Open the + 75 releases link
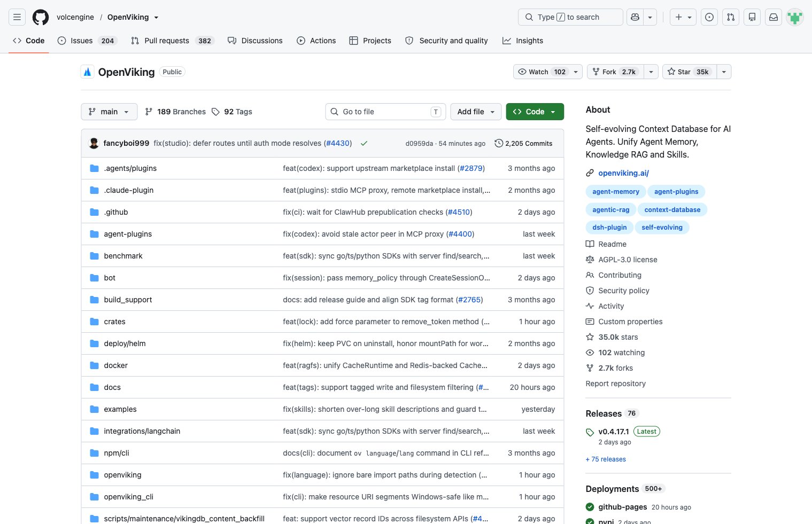 tap(606, 459)
